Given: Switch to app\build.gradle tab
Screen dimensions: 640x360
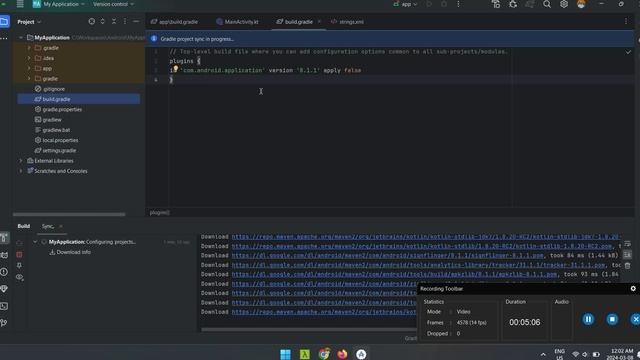Looking at the screenshot, I should point(174,22).
